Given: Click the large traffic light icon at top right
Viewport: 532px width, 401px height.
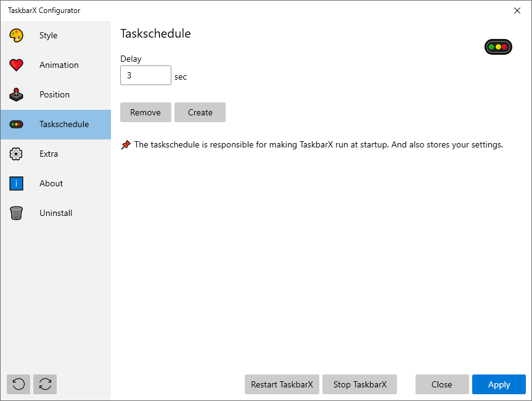Looking at the screenshot, I should pyautogui.click(x=498, y=47).
